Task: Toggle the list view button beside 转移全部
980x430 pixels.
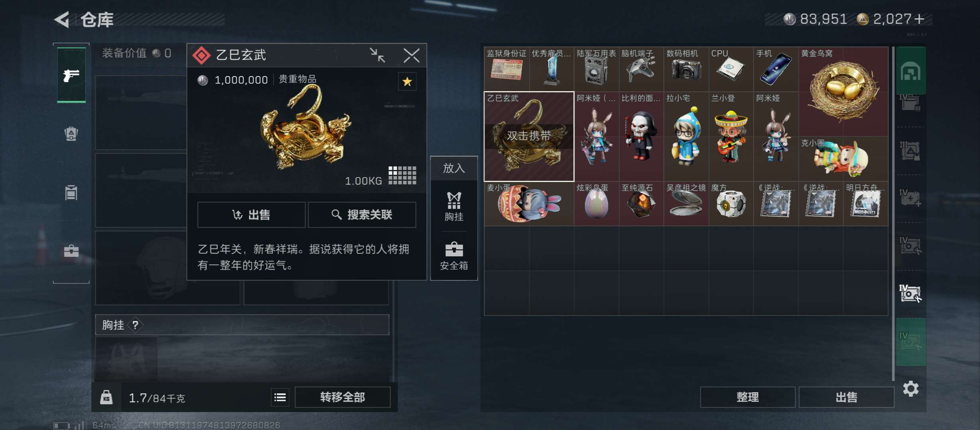Action: pos(280,397)
